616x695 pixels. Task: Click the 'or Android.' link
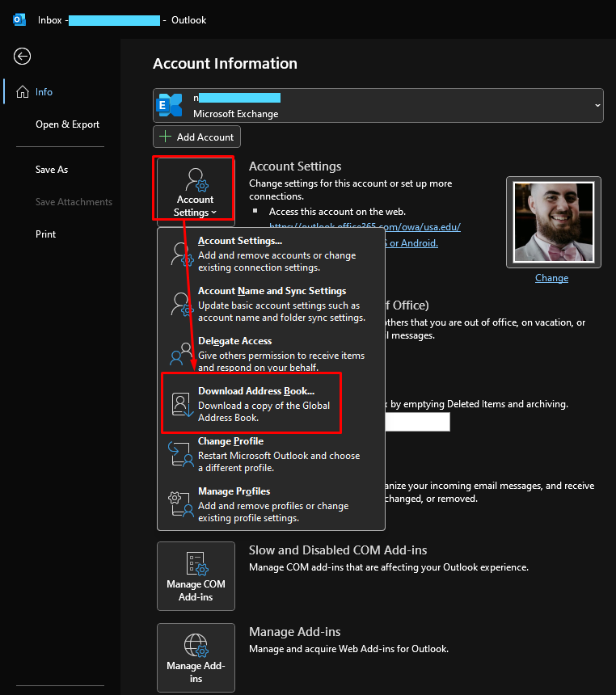click(x=412, y=243)
